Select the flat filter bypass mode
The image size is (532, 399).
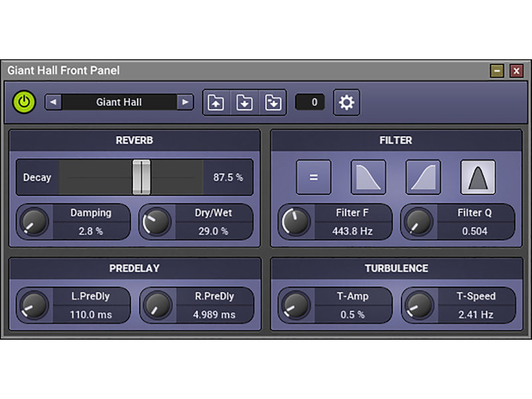pos(313,178)
